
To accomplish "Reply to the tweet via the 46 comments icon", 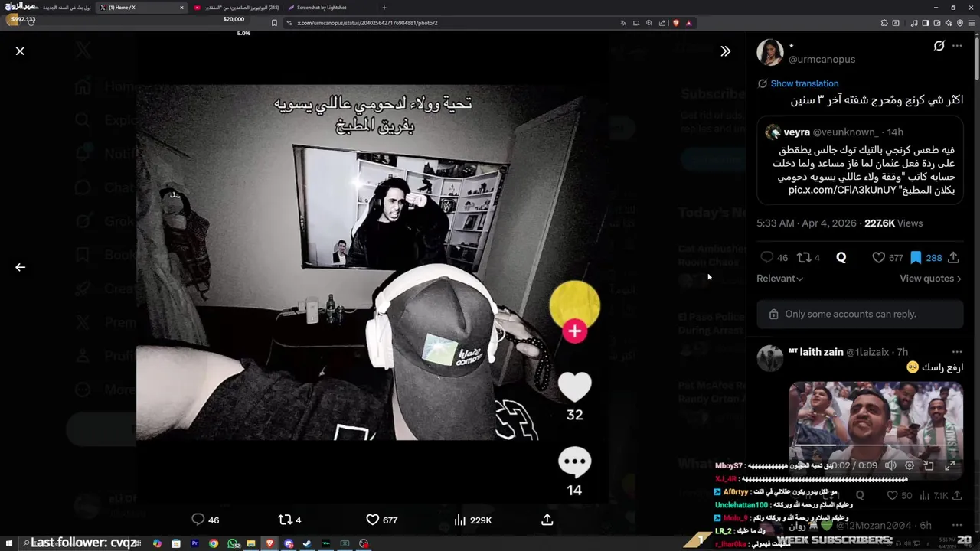I will 767,258.
